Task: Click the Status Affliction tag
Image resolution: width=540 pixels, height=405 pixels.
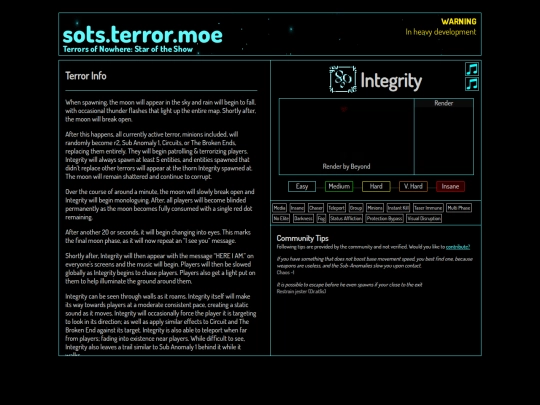Action: (346, 218)
